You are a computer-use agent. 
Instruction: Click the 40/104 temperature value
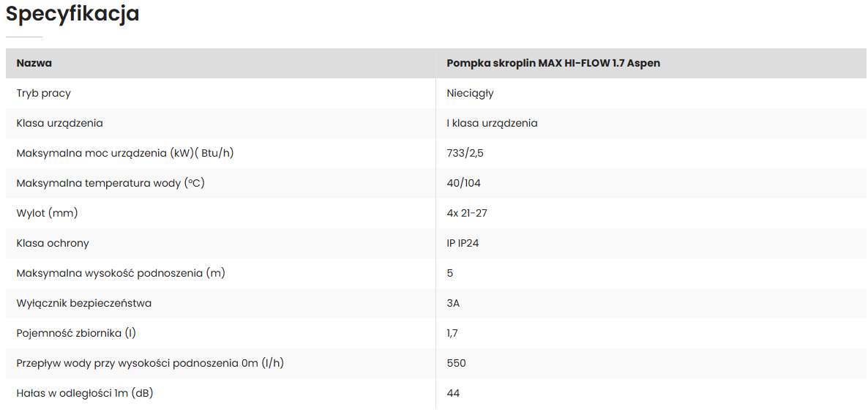coord(463,183)
